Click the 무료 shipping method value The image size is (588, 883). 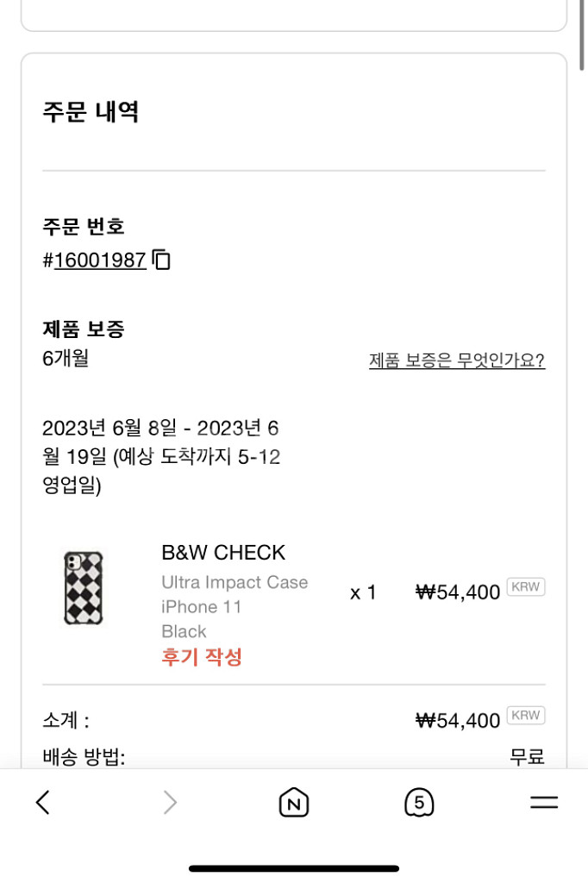[527, 756]
